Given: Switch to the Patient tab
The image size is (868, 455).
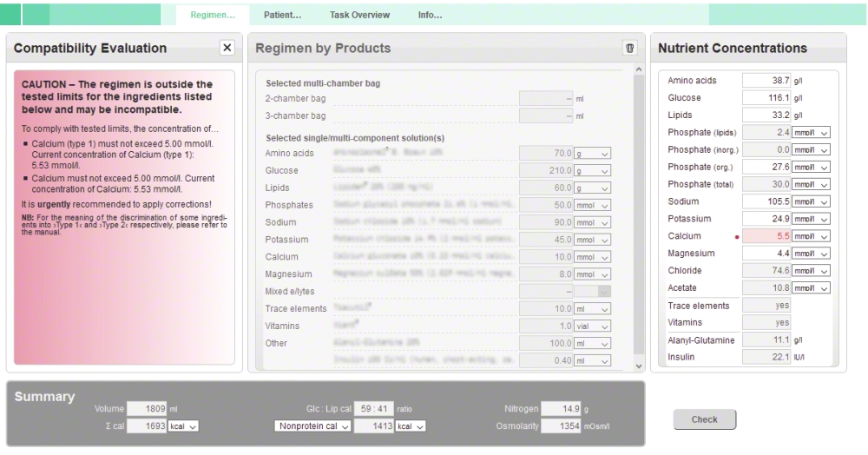Looking at the screenshot, I should [x=282, y=15].
